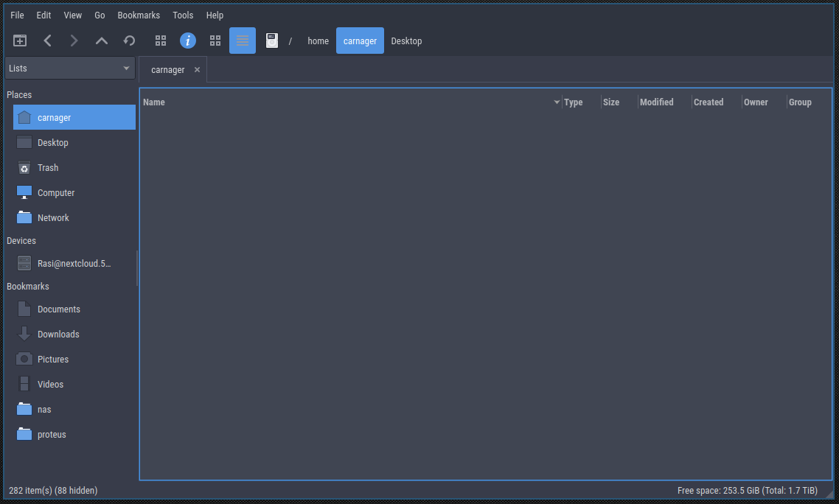Viewport: 839px width, 504px height.
Task: Open the Lists dropdown above the sidebar
Action: tap(69, 68)
